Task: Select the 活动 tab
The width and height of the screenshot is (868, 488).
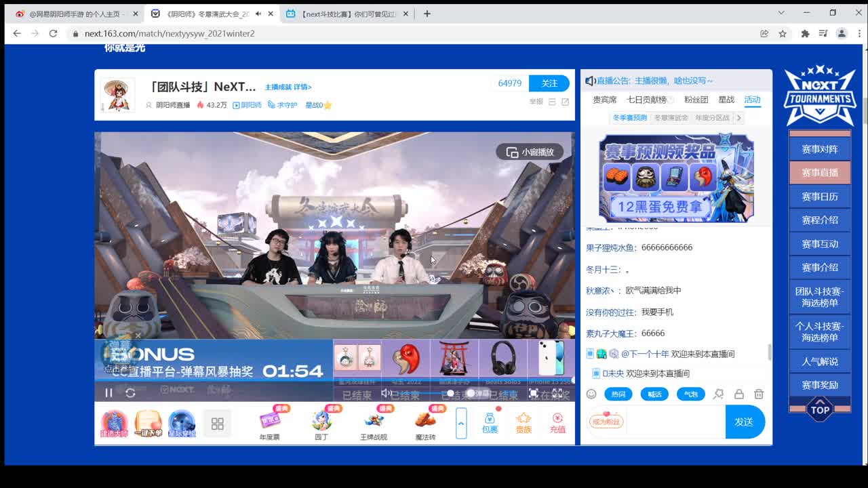Action: (x=752, y=100)
